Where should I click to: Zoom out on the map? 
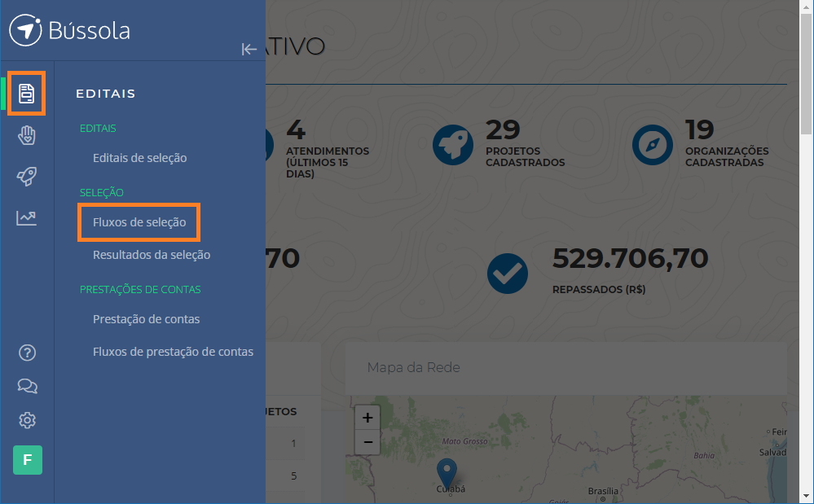coord(367,442)
